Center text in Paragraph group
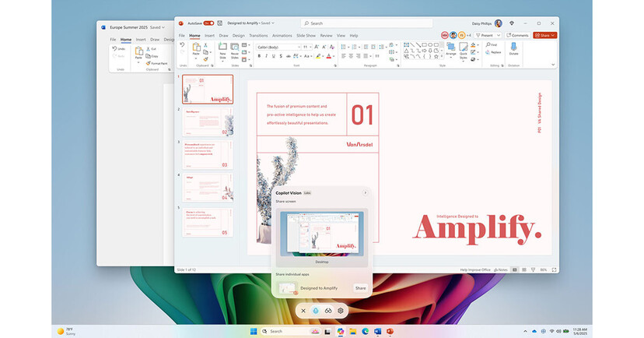 coord(351,56)
